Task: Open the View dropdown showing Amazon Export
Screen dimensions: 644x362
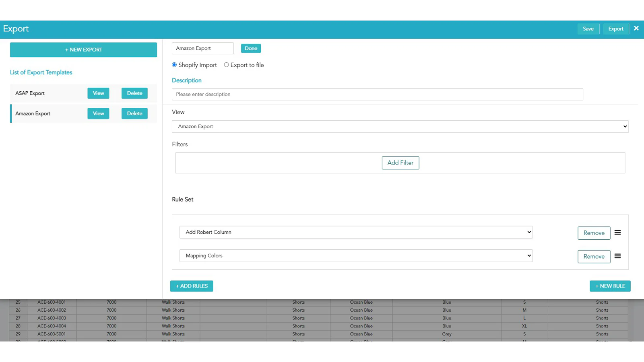Action: [x=400, y=126]
